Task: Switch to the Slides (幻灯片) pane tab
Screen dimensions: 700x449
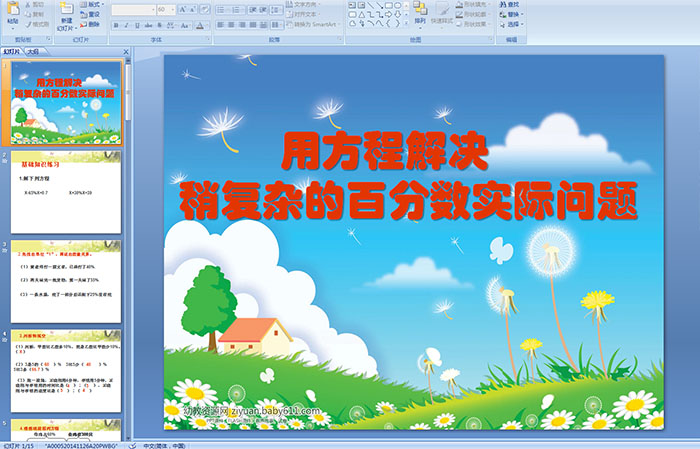Action: (12, 52)
